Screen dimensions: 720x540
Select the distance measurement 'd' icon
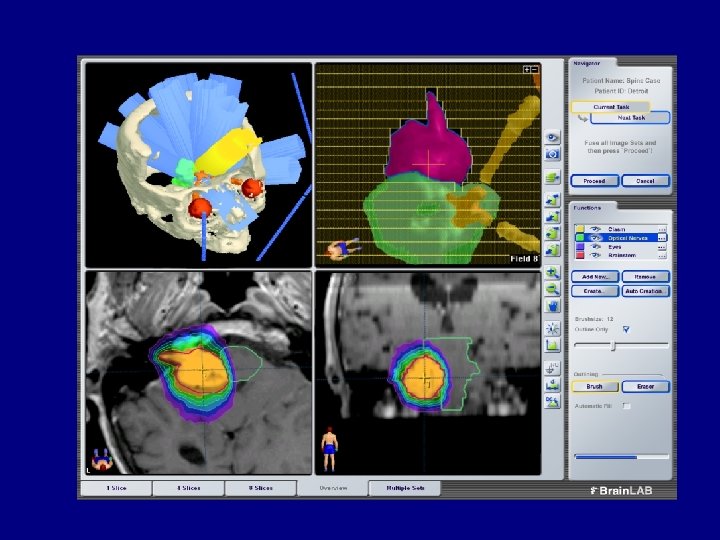click(552, 385)
